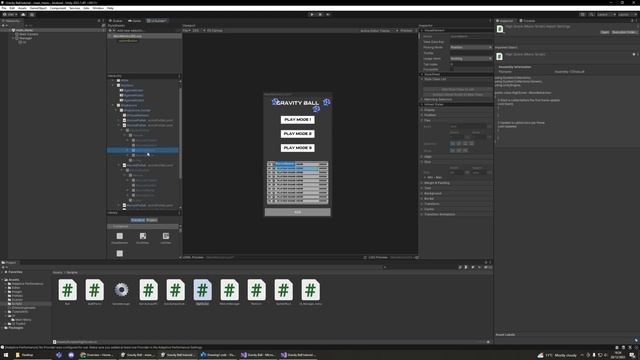Switch to the Game tab

coord(135,20)
